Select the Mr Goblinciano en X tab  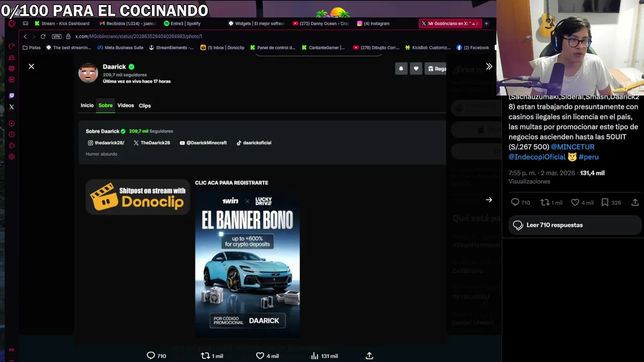pyautogui.click(x=450, y=23)
